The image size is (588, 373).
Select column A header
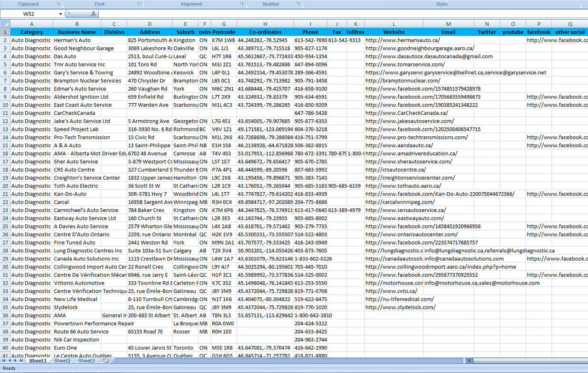pos(32,24)
